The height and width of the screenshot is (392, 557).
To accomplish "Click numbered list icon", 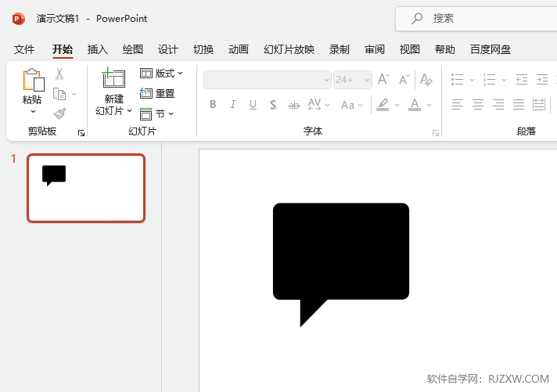I will click(489, 79).
